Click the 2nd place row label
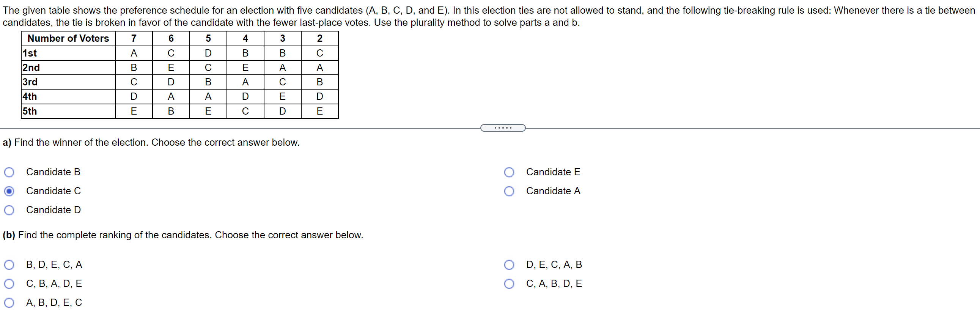Image resolution: width=980 pixels, height=329 pixels. [x=30, y=67]
